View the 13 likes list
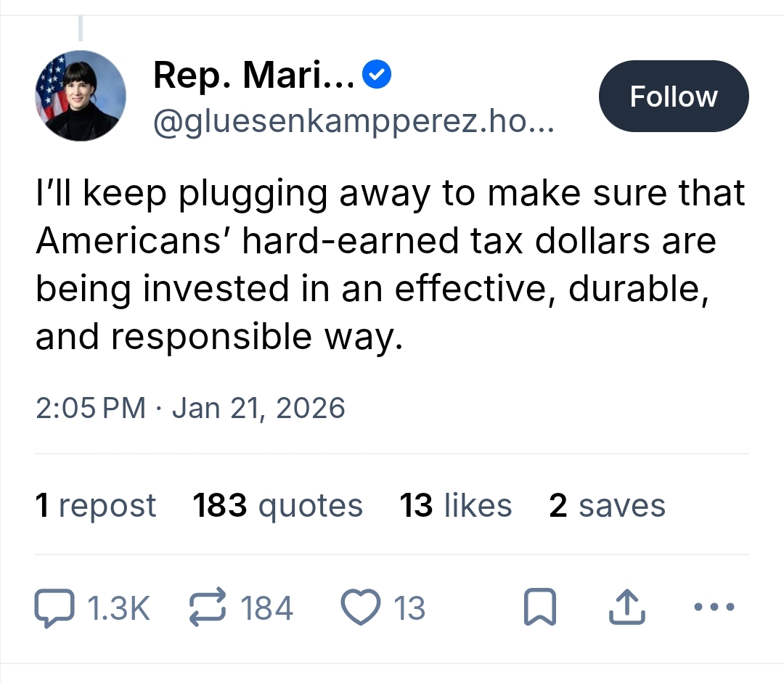The height and width of the screenshot is (683, 784). [455, 506]
